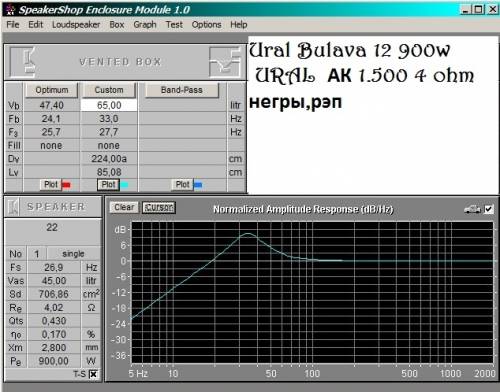This screenshot has height=392, width=500.
Task: Toggle the checkbox next to the car icon
Action: point(488,209)
